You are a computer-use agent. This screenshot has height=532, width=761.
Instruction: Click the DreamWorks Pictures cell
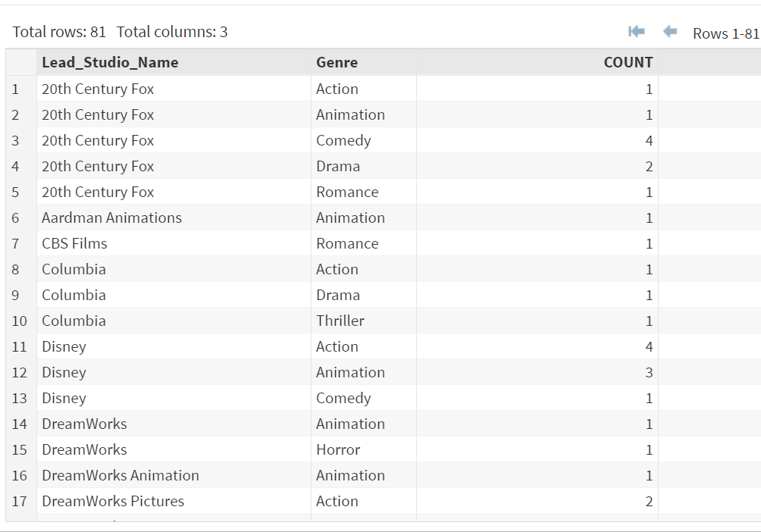click(113, 502)
